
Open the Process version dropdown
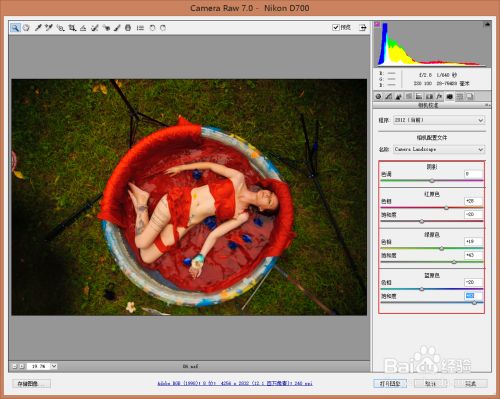(439, 120)
